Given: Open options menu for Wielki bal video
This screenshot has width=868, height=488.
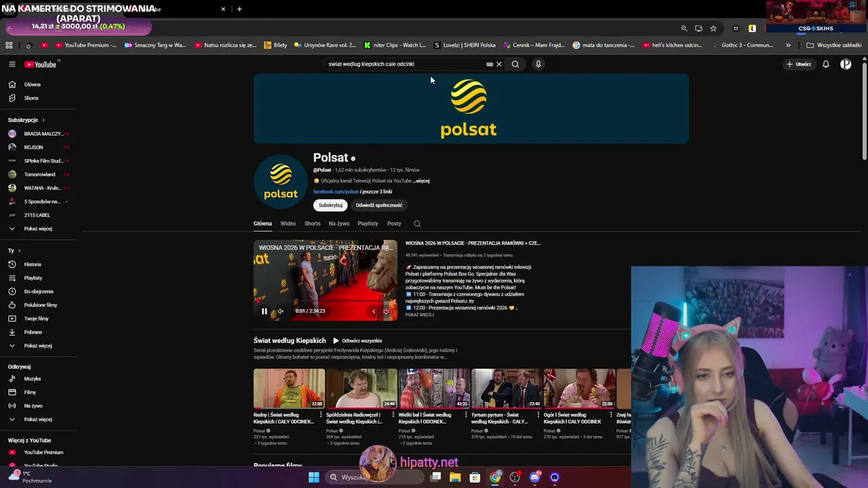Looking at the screenshot, I should click(x=466, y=415).
